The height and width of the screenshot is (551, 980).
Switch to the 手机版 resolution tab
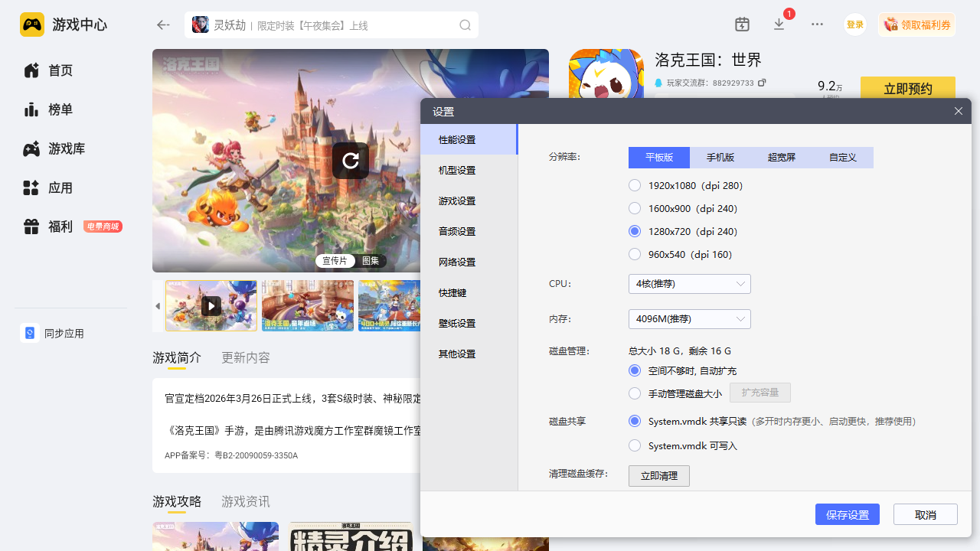coord(720,158)
